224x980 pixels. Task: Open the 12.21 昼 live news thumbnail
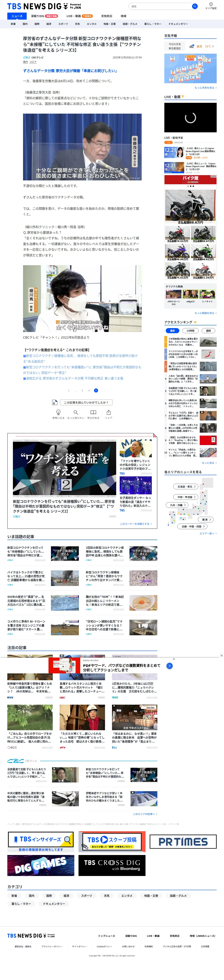click(x=174, y=153)
